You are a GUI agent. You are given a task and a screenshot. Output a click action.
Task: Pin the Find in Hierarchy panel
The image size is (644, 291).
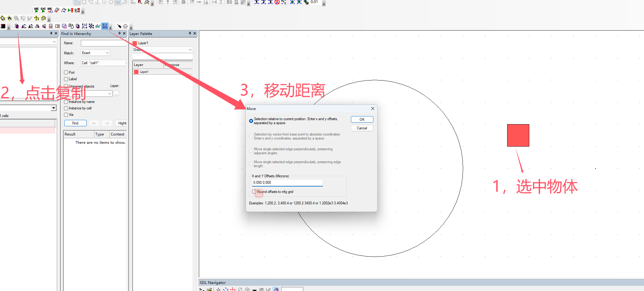click(119, 33)
